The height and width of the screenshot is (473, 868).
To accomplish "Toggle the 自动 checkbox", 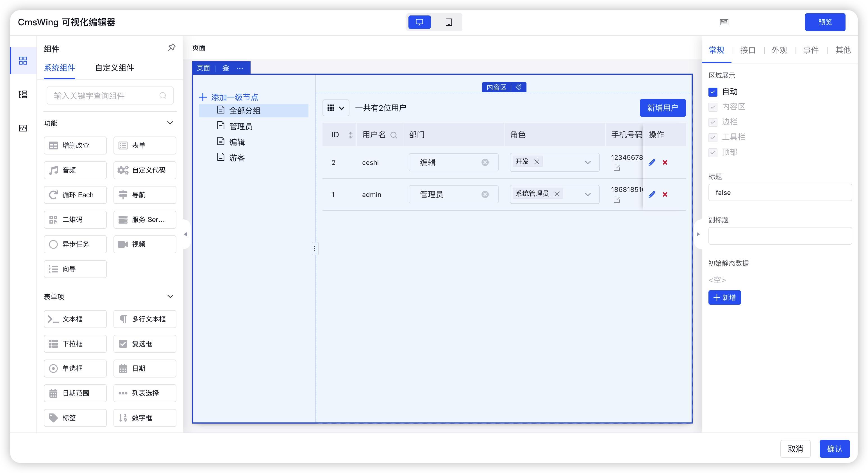I will tap(713, 92).
